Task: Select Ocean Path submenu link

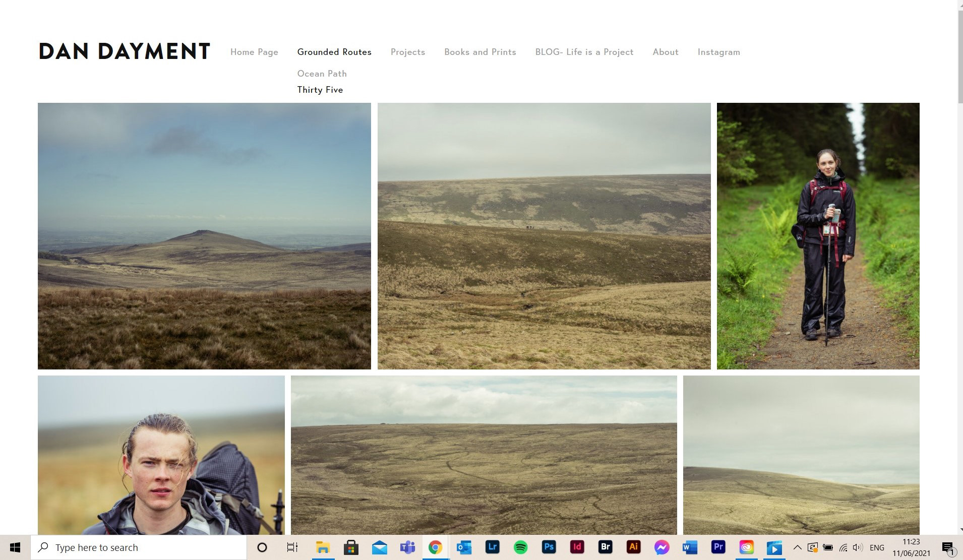Action: pos(322,74)
